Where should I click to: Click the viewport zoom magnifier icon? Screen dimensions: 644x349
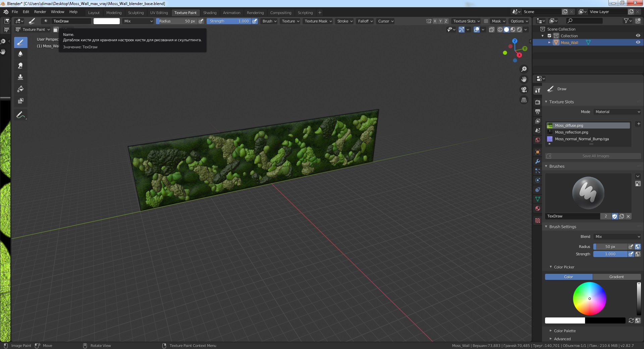pos(524,69)
